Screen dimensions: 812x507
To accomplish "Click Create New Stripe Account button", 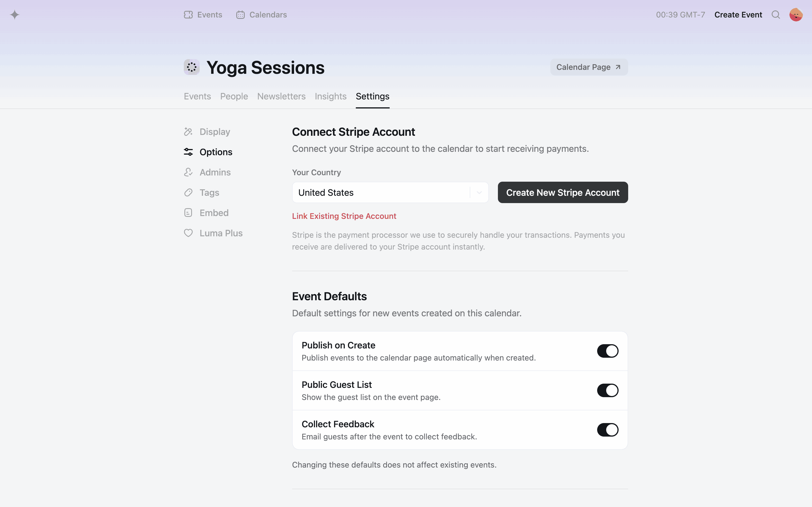I will (x=563, y=192).
